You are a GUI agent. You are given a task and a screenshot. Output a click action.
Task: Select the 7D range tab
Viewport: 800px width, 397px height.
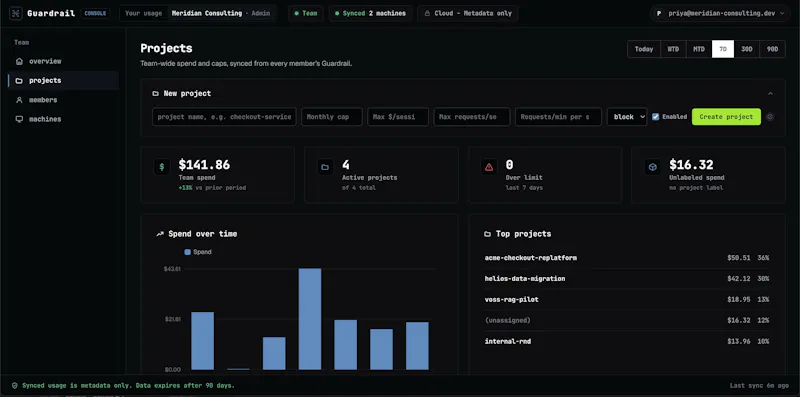[723, 49]
